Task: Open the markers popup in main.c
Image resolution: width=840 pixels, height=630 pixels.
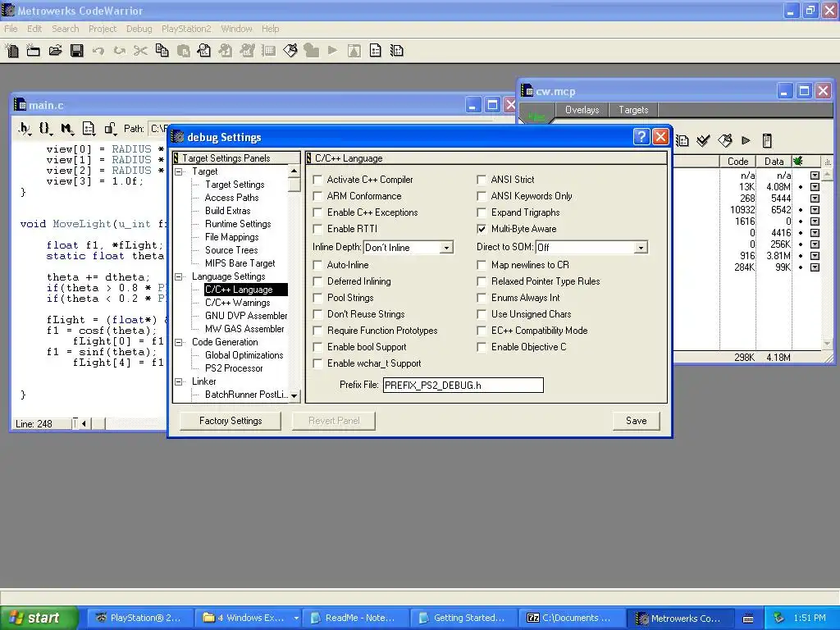Action: click(67, 129)
